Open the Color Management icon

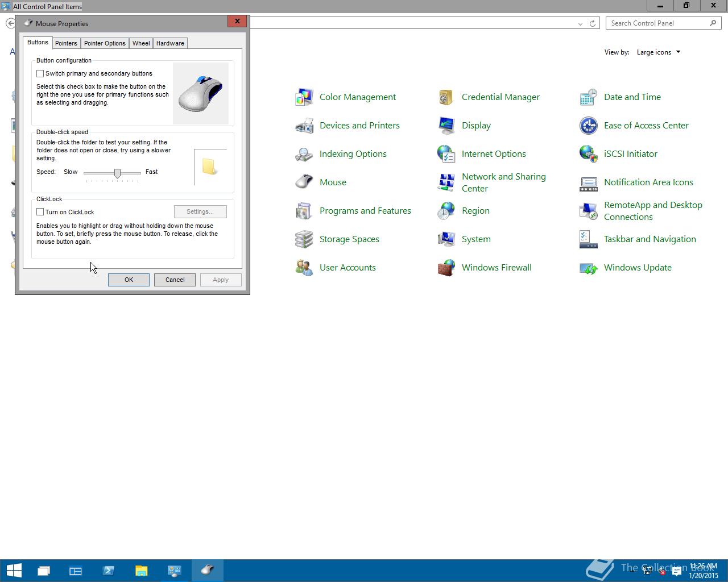coord(304,97)
